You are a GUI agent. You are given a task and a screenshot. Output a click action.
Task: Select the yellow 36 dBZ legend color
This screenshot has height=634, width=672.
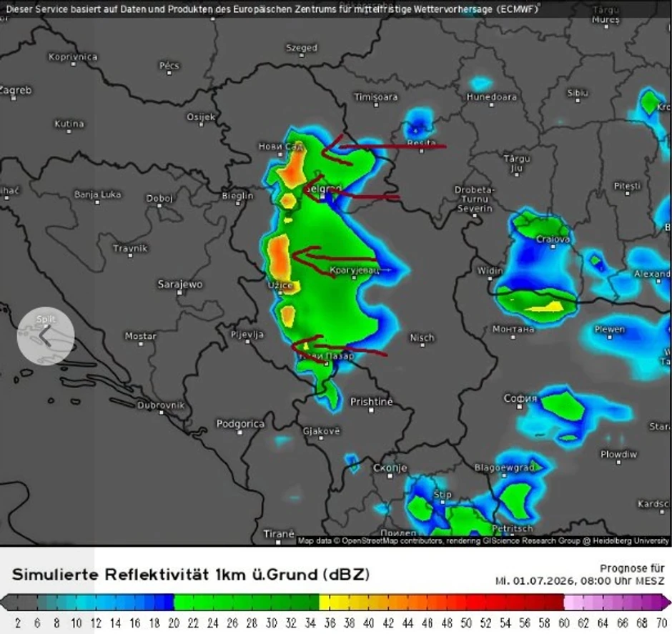click(325, 602)
